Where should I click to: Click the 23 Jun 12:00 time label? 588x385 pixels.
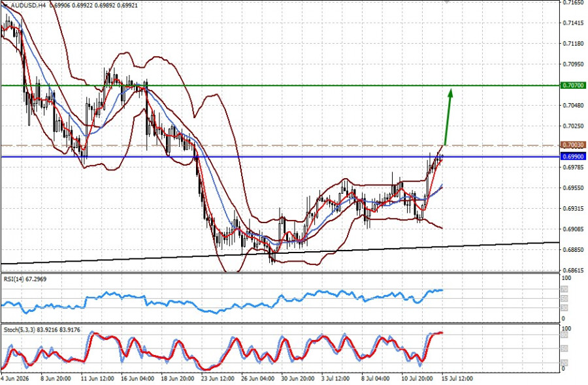[x=218, y=378]
